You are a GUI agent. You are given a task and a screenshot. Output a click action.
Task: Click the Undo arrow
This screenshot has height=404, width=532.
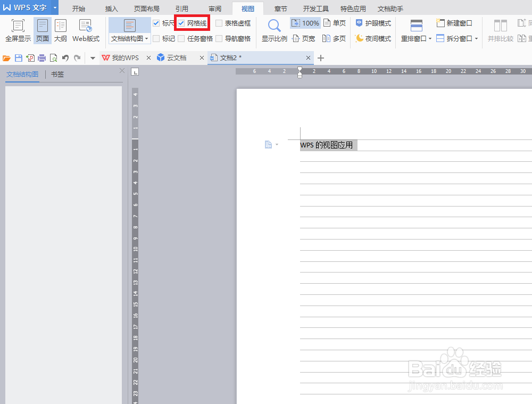[65, 58]
